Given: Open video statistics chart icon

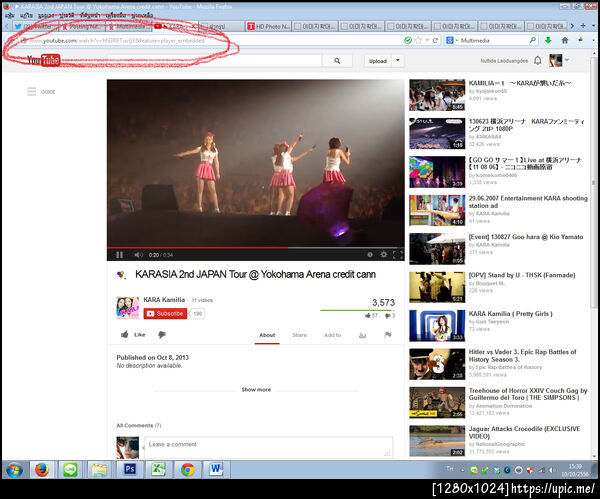Looking at the screenshot, I should [362, 336].
